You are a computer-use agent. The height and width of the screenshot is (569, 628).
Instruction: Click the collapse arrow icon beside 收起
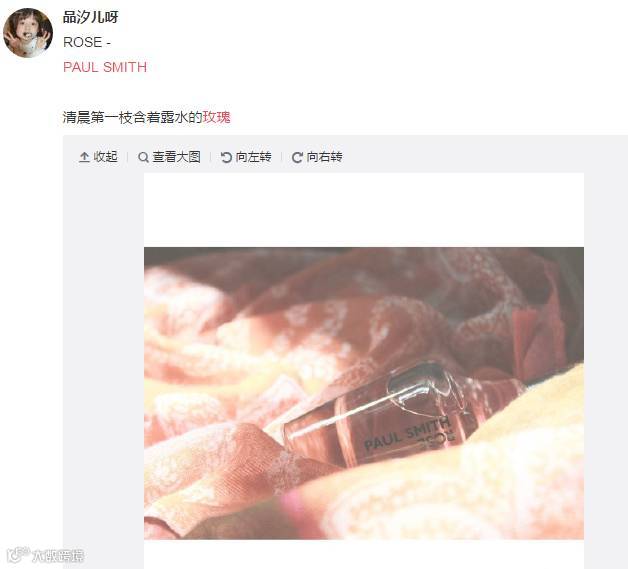click(84, 157)
